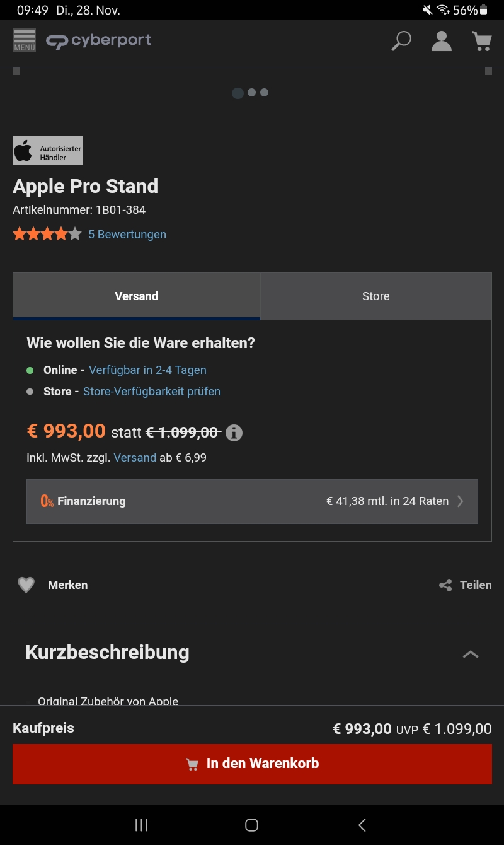504x845 pixels.
Task: Tap the Android back navigation icon
Action: (362, 825)
